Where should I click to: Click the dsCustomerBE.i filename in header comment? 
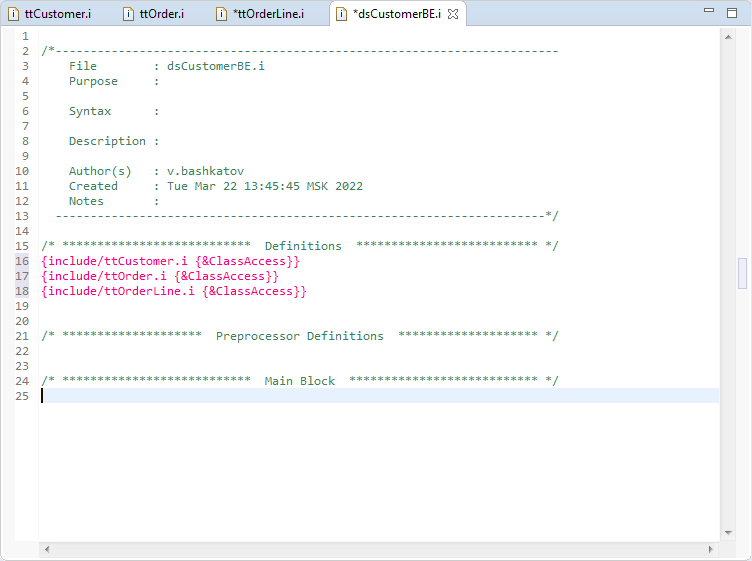215,66
